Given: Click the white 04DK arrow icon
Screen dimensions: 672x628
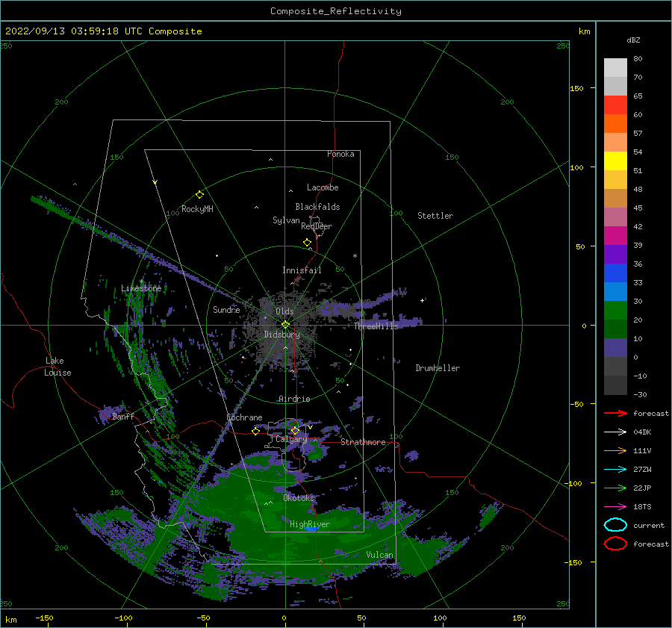Looking at the screenshot, I should click(x=615, y=432).
